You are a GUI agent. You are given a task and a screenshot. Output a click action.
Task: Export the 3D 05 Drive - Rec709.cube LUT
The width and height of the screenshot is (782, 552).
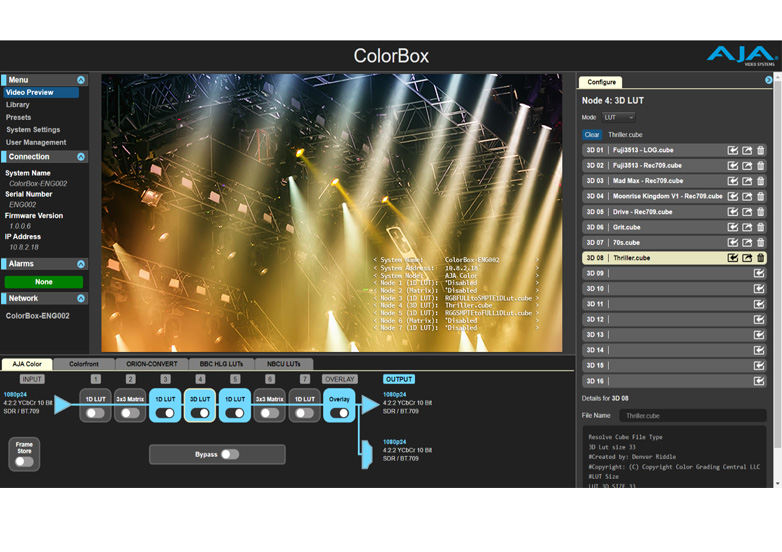coord(747,212)
